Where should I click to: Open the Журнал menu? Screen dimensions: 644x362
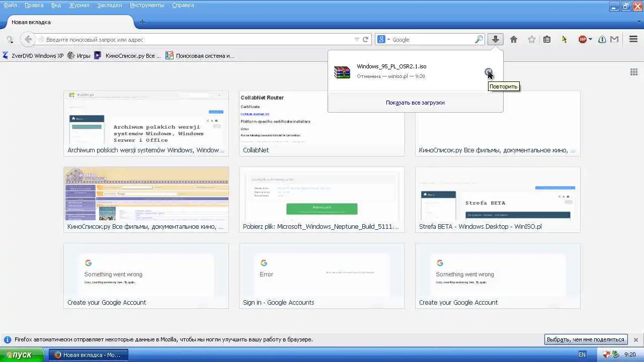[79, 5]
